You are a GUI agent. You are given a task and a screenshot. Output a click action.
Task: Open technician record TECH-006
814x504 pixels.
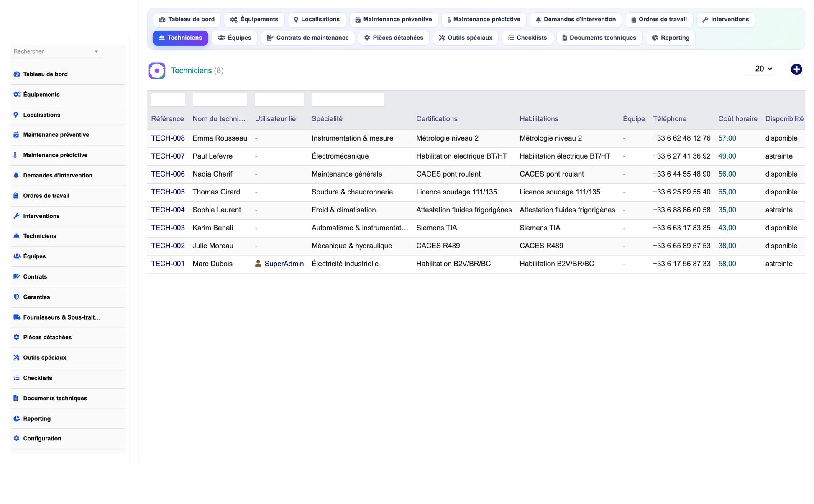coord(168,174)
